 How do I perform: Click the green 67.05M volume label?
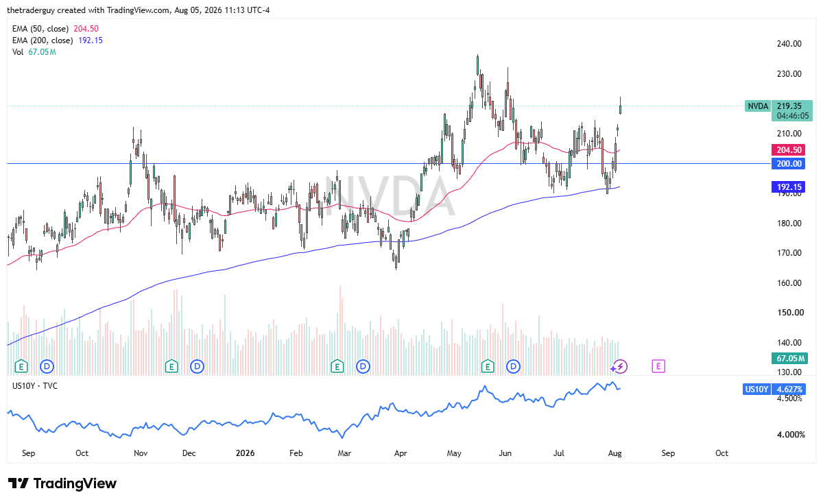[x=789, y=359]
